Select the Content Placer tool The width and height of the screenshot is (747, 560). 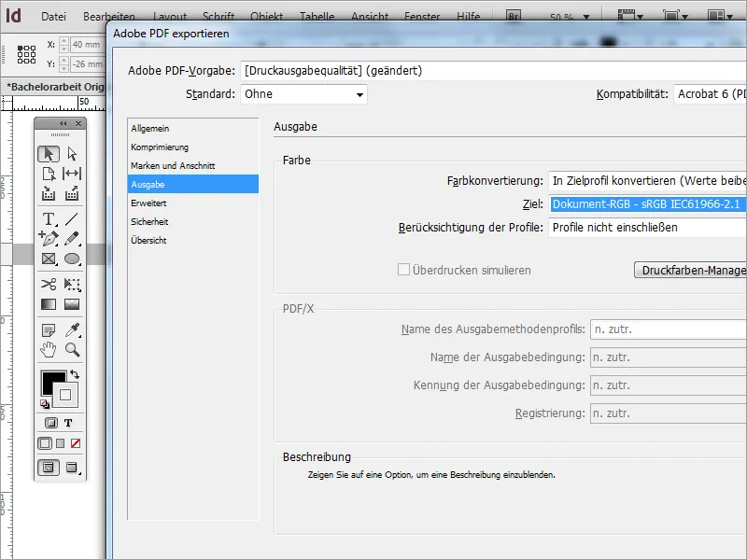tap(72, 193)
